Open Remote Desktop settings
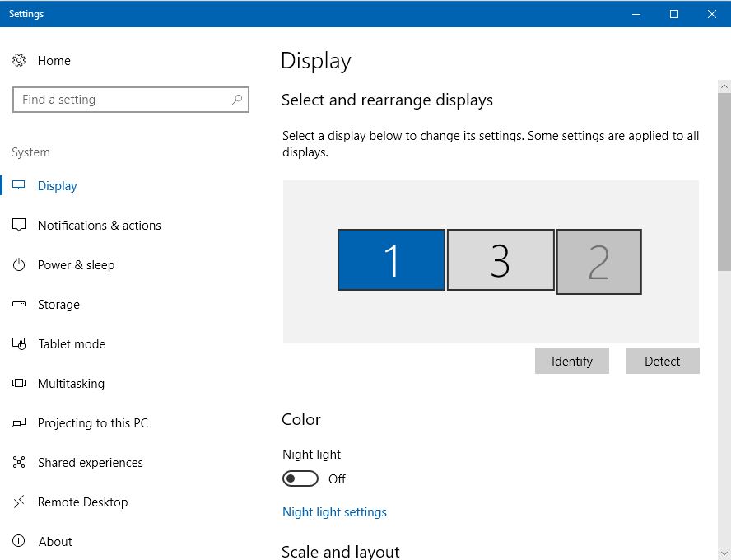Image resolution: width=731 pixels, height=560 pixels. 82,502
